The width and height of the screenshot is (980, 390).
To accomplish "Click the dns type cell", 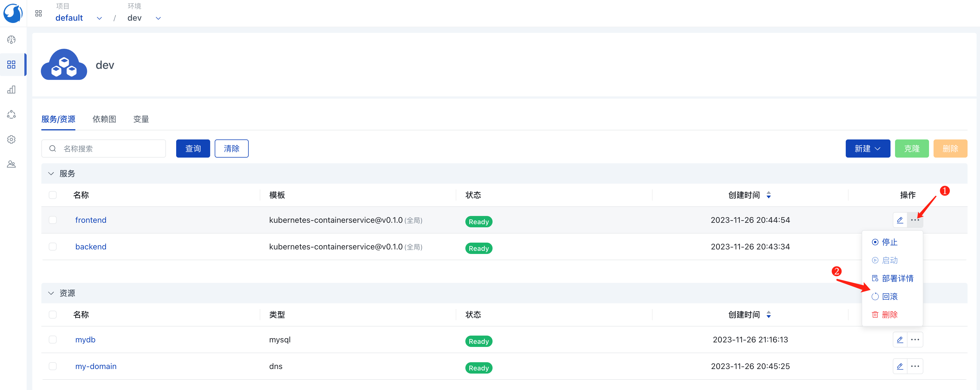I will (276, 366).
